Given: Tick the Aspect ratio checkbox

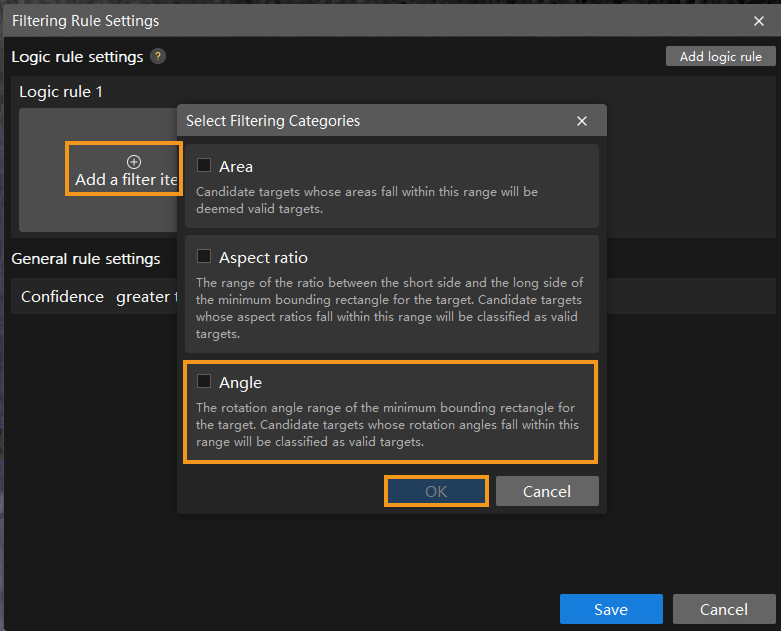Looking at the screenshot, I should coord(204,257).
